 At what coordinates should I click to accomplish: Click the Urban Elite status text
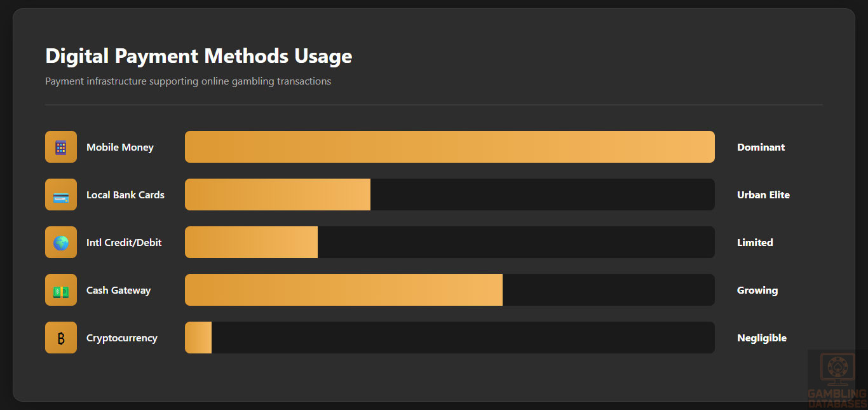tap(763, 195)
